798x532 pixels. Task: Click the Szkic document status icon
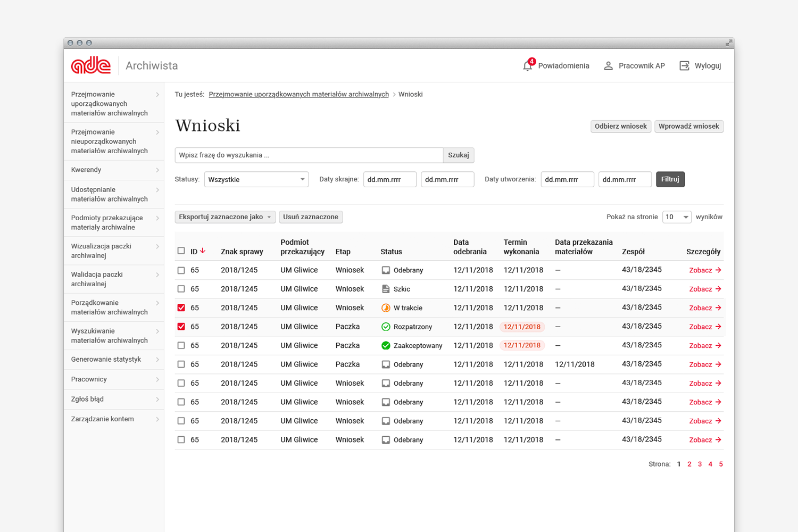(x=386, y=289)
